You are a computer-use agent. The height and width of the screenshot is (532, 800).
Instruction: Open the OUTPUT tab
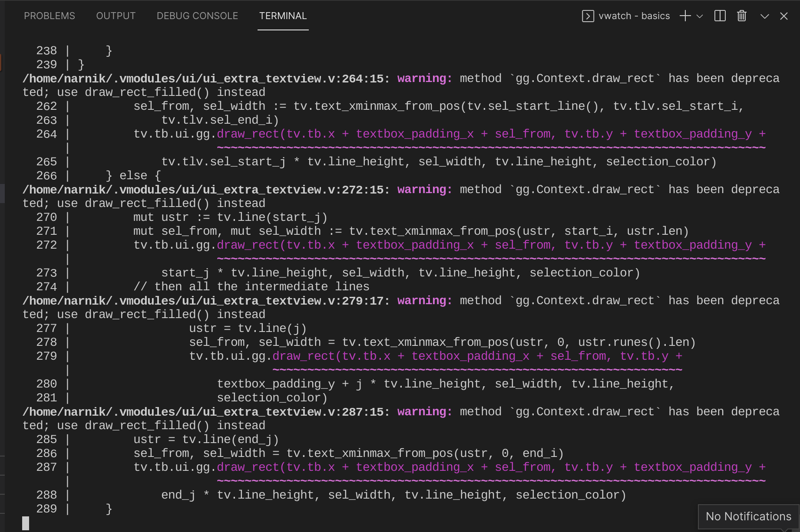(115, 16)
